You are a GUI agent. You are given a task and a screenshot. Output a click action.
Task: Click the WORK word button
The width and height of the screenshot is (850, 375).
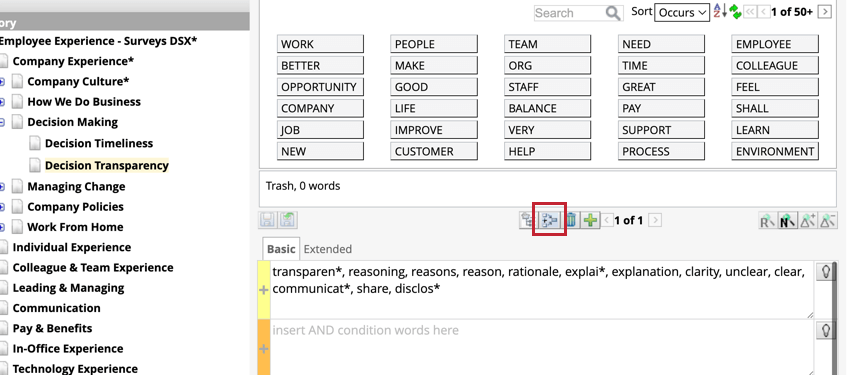pos(320,44)
